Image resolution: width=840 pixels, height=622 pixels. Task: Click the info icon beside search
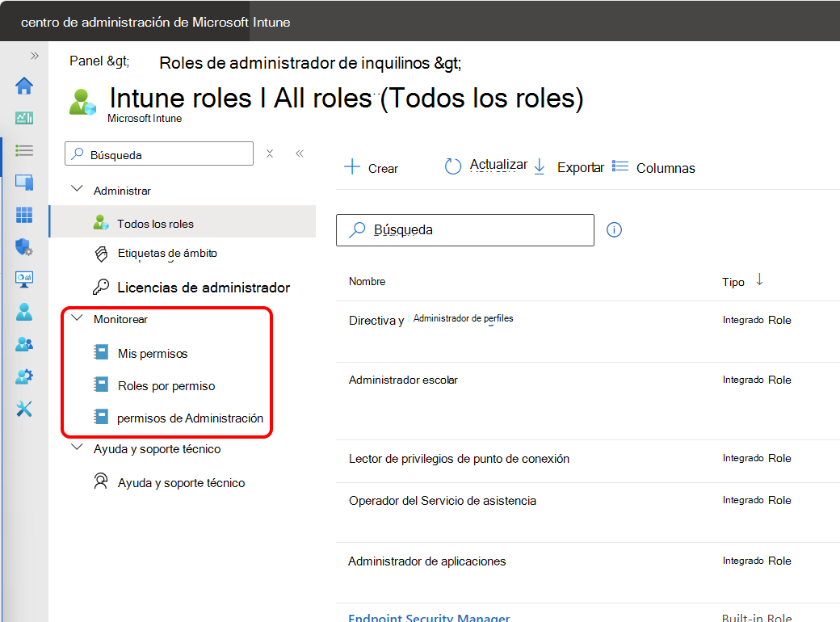point(614,230)
